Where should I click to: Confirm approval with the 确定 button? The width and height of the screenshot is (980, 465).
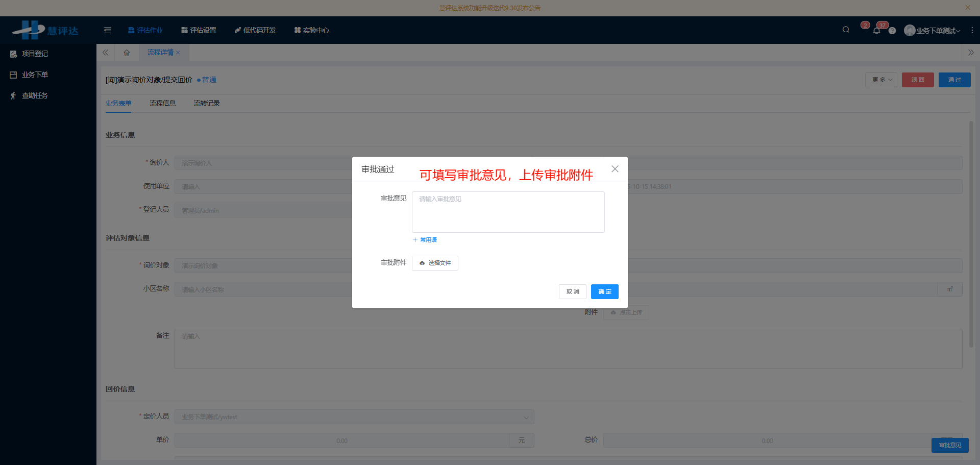pos(604,291)
